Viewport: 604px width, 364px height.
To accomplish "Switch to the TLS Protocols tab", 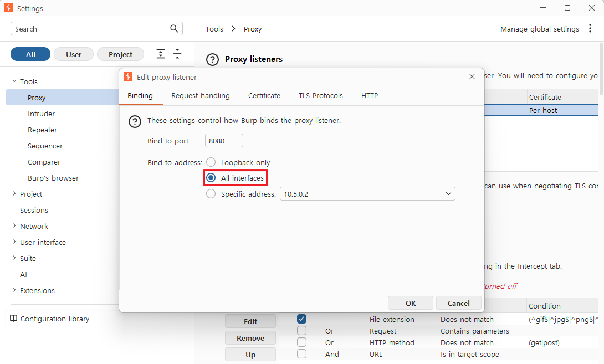I will click(x=320, y=95).
